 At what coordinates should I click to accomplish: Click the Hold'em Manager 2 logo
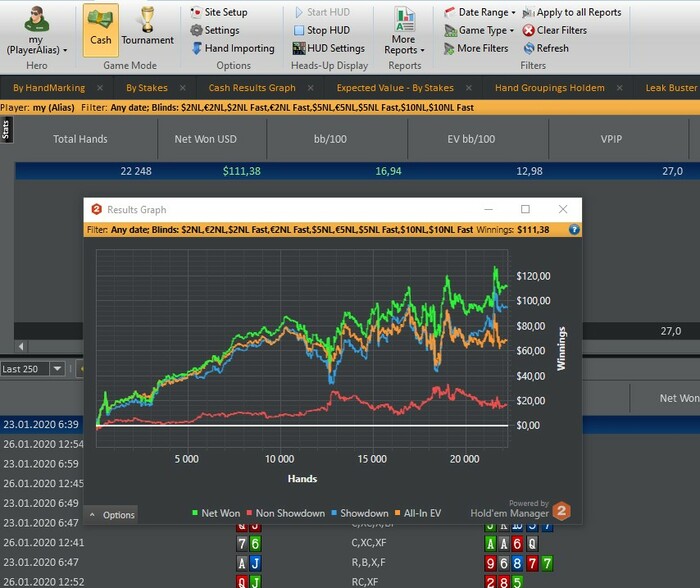(562, 511)
